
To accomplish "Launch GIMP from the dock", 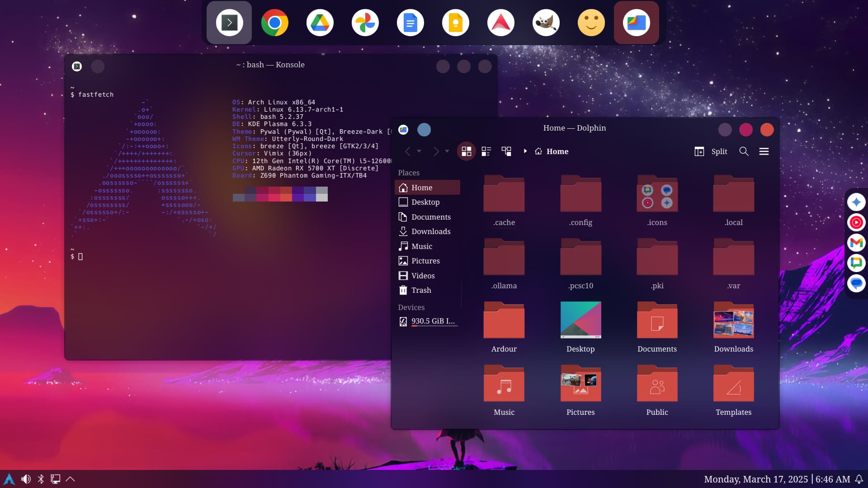I will (x=546, y=23).
